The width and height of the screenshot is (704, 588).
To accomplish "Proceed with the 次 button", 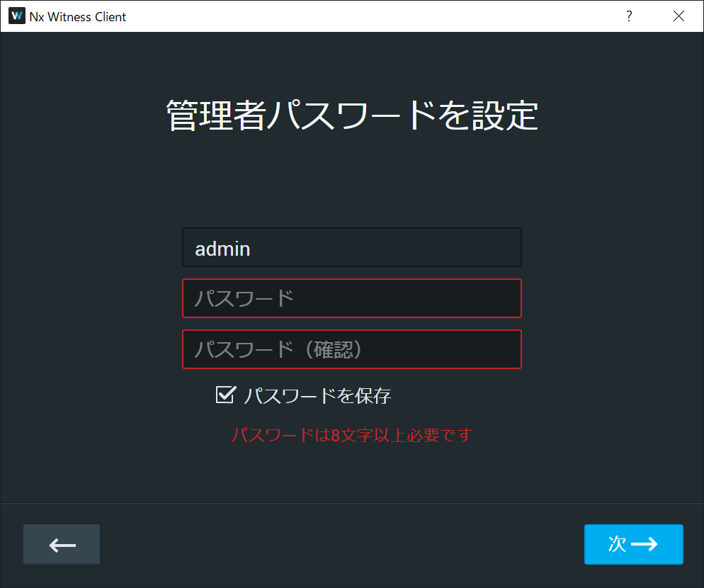I will tap(633, 544).
